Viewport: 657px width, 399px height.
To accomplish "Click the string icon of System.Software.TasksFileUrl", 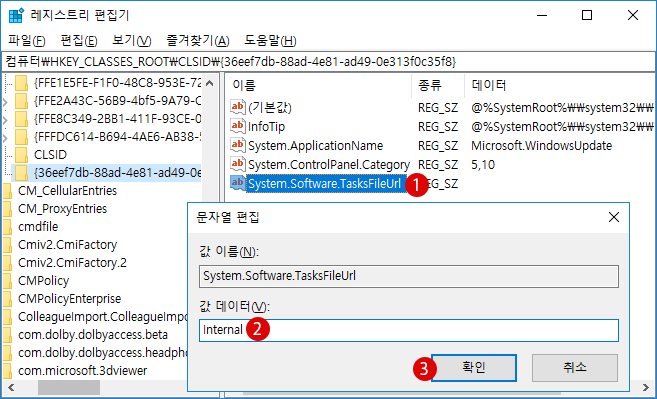I will (x=238, y=183).
